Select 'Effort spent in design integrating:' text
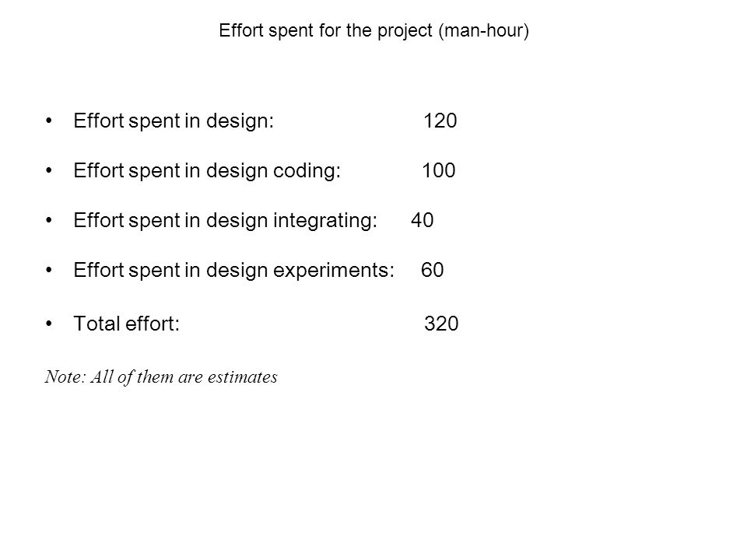 click(226, 220)
